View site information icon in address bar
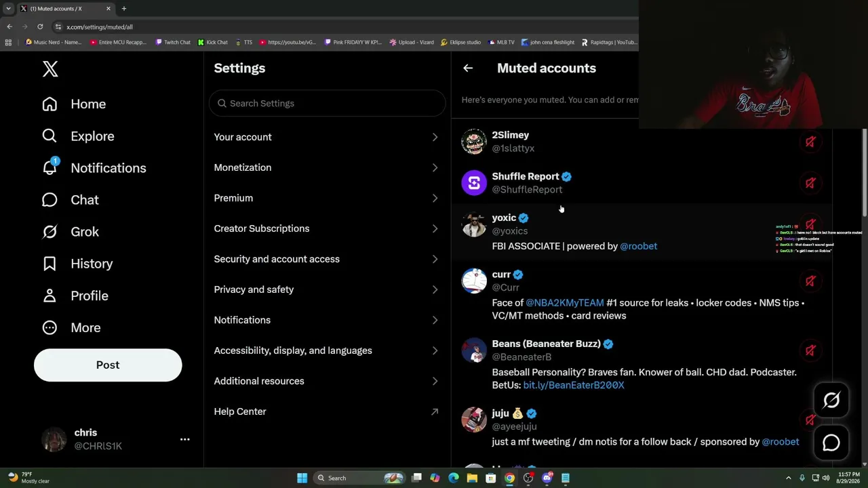Screen dimensions: 868x488 click(x=58, y=26)
